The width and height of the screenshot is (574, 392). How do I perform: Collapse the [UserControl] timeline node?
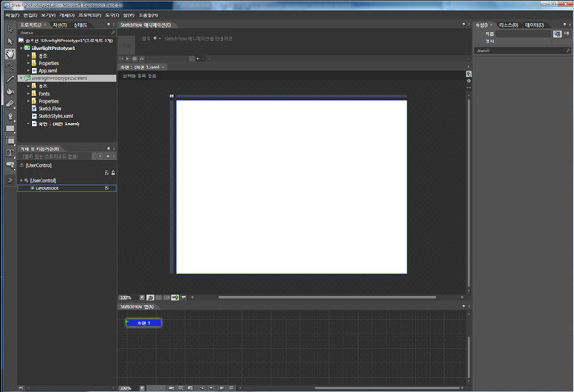[22, 180]
